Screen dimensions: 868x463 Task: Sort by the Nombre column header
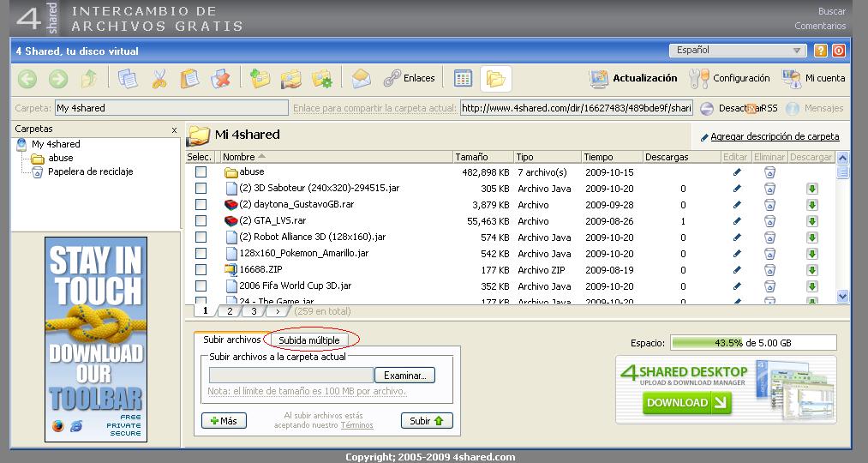[x=337, y=157]
